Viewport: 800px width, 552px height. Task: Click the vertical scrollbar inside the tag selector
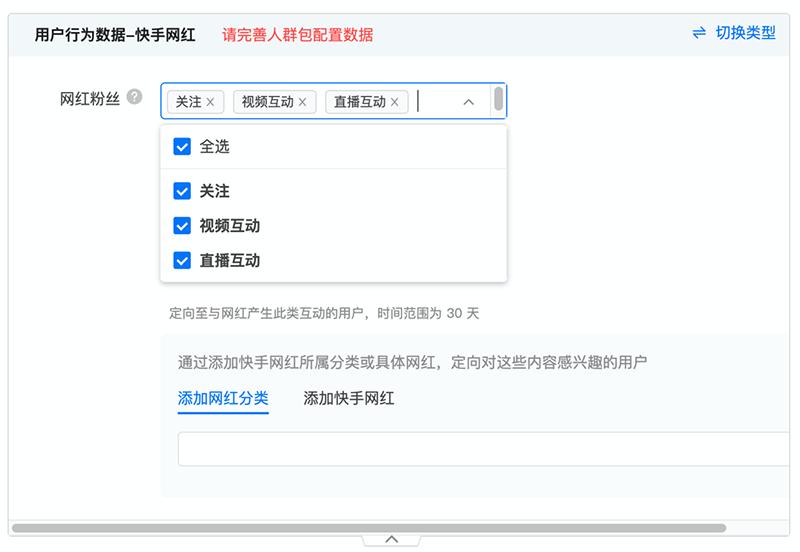click(x=498, y=99)
